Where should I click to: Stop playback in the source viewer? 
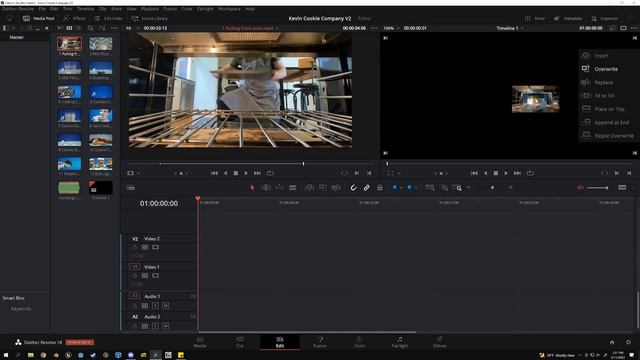pos(236,173)
